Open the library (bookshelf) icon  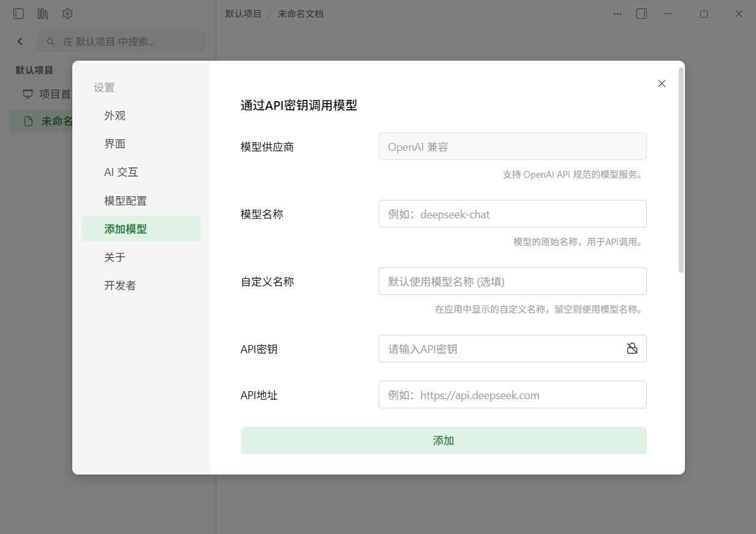[42, 13]
